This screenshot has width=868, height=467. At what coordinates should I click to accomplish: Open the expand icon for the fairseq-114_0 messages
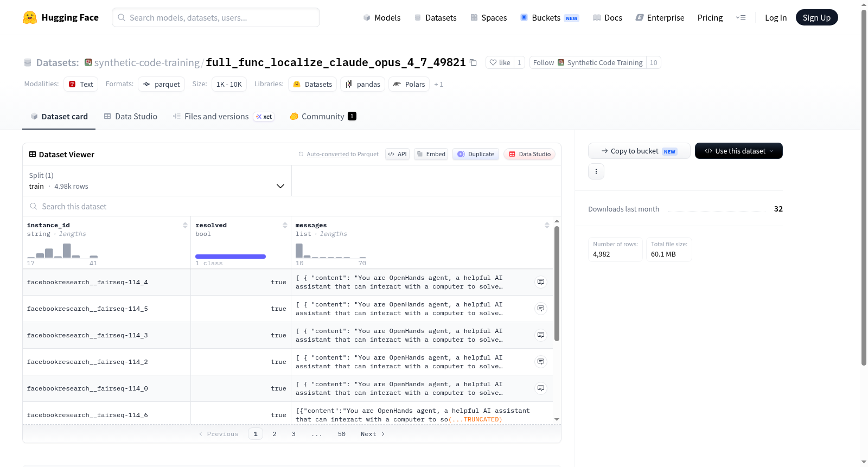(x=541, y=388)
